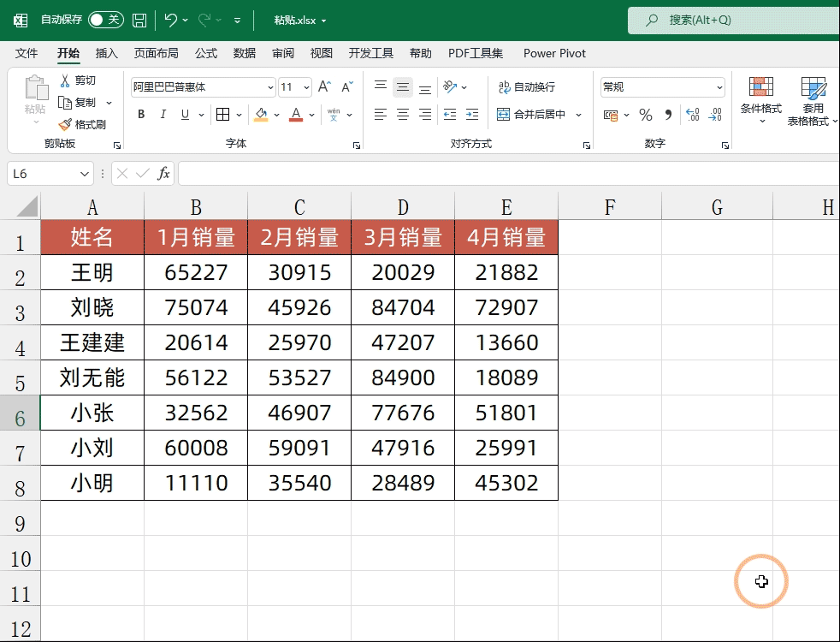Toggle Wrap Text (自动换行)

click(527, 87)
